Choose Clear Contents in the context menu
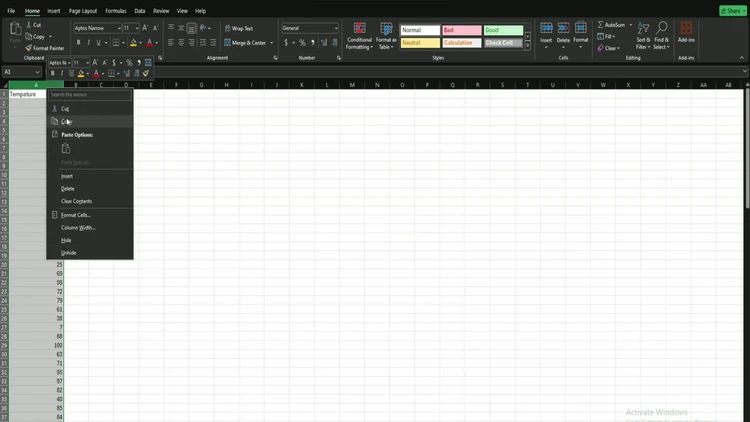Image resolution: width=750 pixels, height=422 pixels. 90,201
